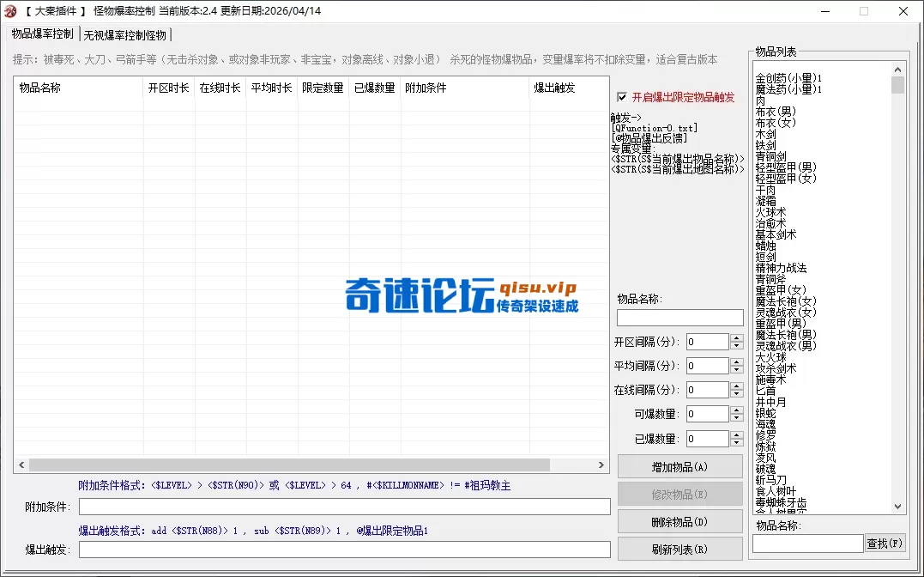Decrease the 已爆数量 value with down arrow
The width and height of the screenshot is (924, 577).
[x=737, y=443]
